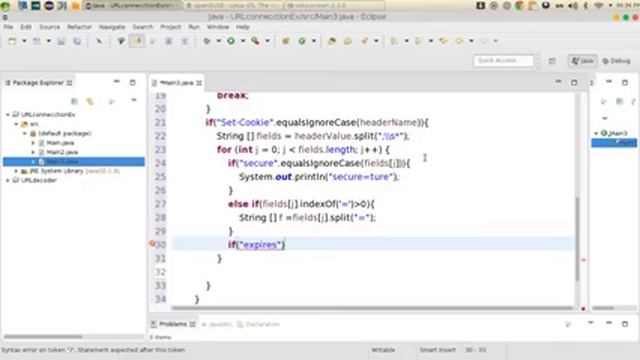Viewport: 640px width, 360px height.
Task: Switch to the Java perspective
Action: 582,61
